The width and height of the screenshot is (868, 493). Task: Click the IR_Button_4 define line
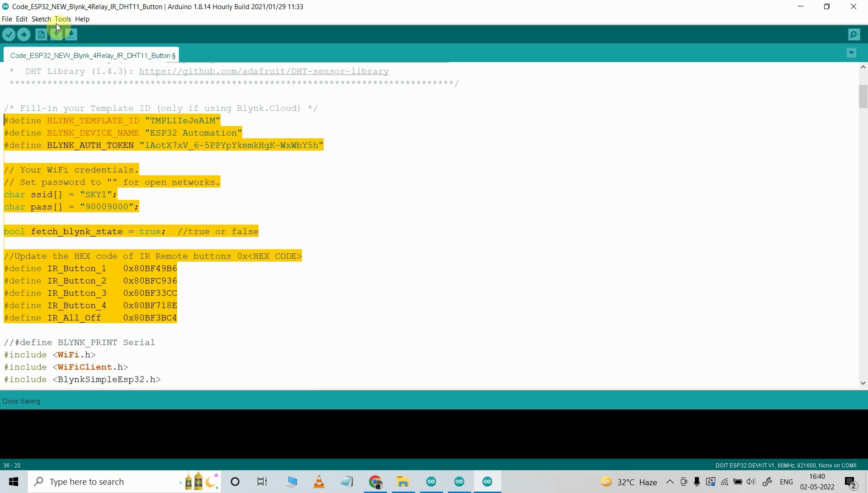(x=90, y=306)
